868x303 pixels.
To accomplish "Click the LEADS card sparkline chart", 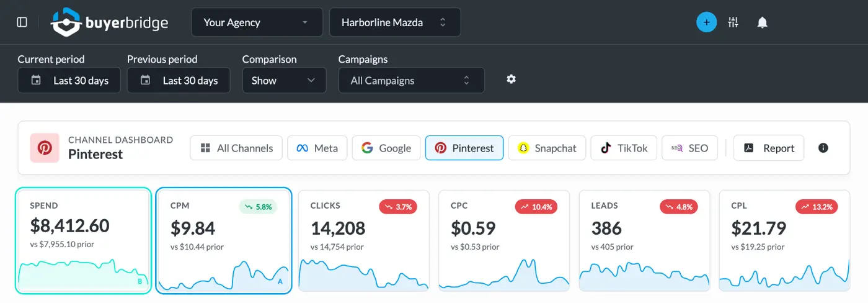I will (x=645, y=276).
